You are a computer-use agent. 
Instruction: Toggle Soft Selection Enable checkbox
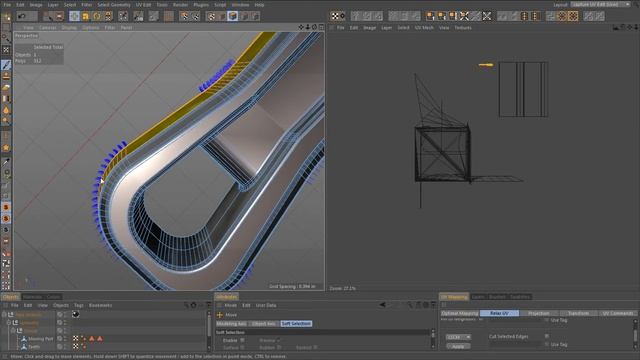pyautogui.click(x=242, y=340)
